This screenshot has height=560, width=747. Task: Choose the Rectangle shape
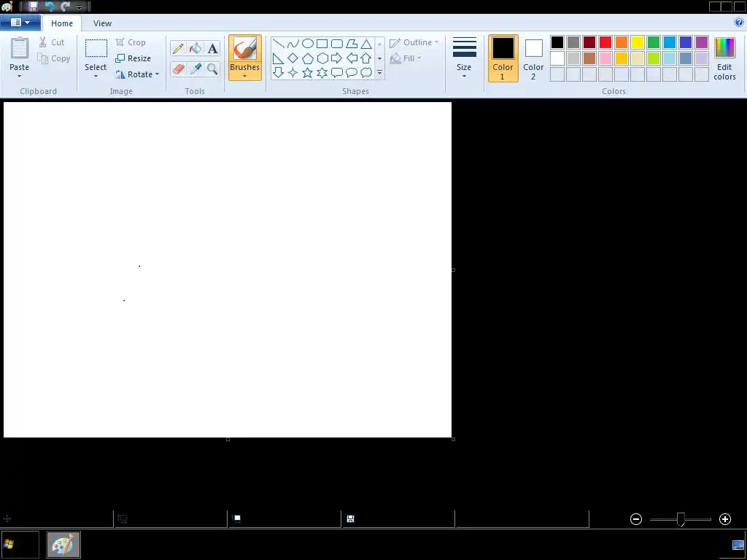coord(322,44)
